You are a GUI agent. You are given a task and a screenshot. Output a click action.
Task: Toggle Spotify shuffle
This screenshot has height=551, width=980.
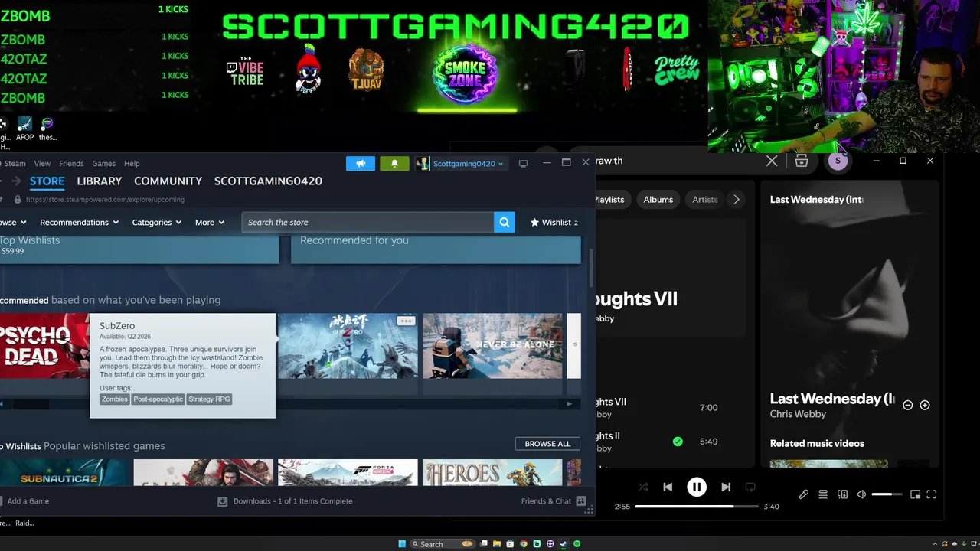coord(643,487)
